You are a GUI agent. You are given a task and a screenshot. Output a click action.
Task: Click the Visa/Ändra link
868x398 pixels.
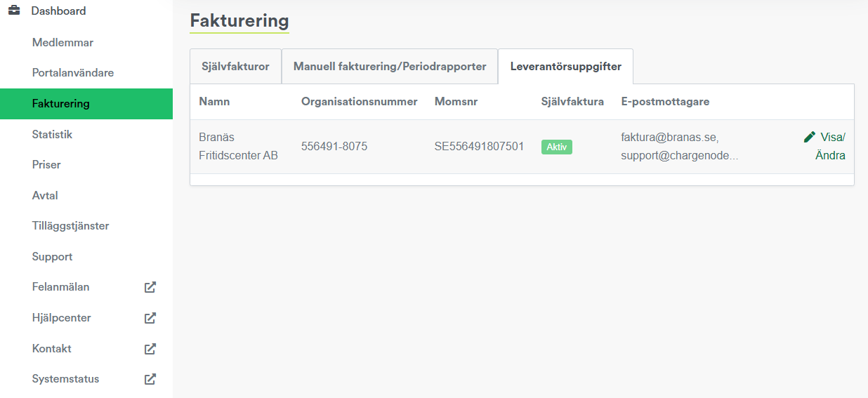[x=831, y=146]
